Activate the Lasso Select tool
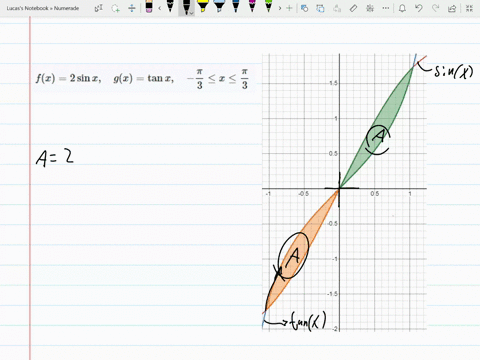The image size is (480, 360). point(115,8)
